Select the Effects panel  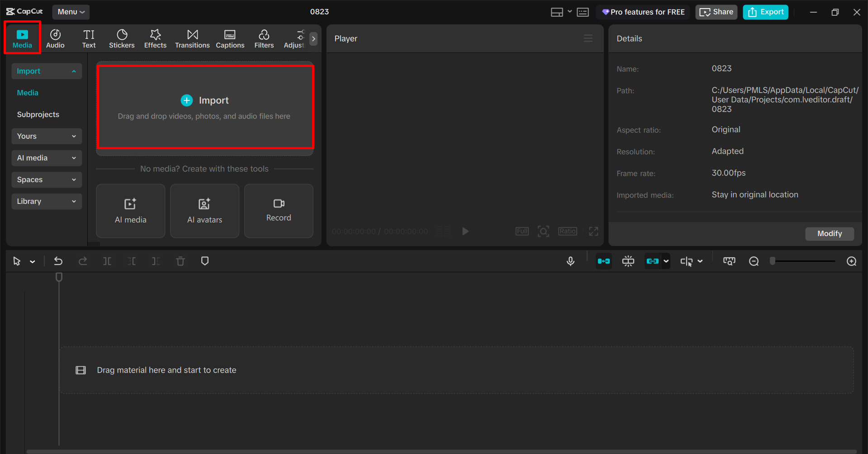pyautogui.click(x=155, y=38)
